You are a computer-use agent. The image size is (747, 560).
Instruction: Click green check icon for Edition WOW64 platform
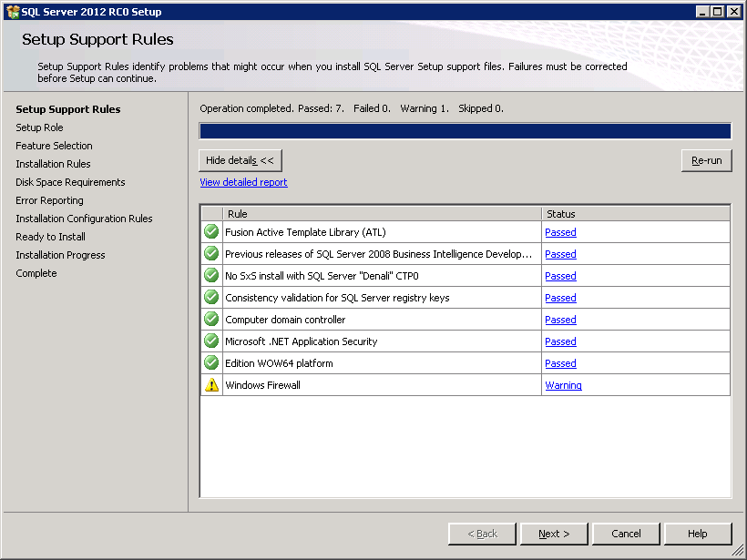tap(211, 363)
